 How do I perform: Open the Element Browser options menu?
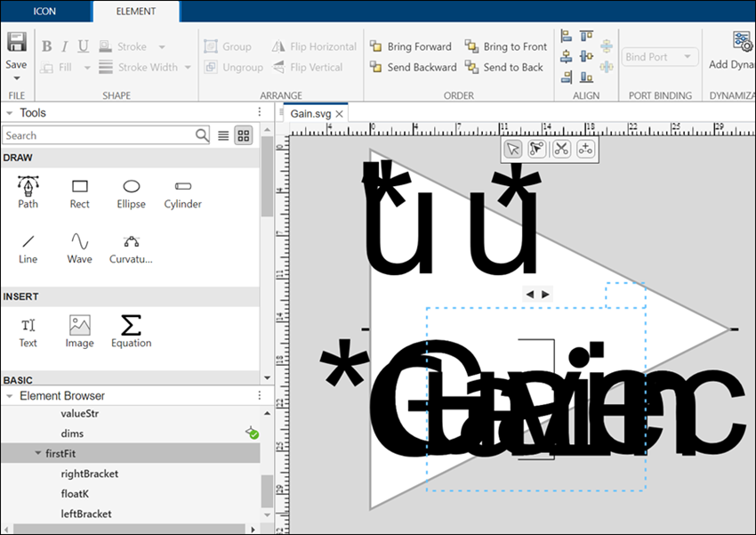click(260, 395)
